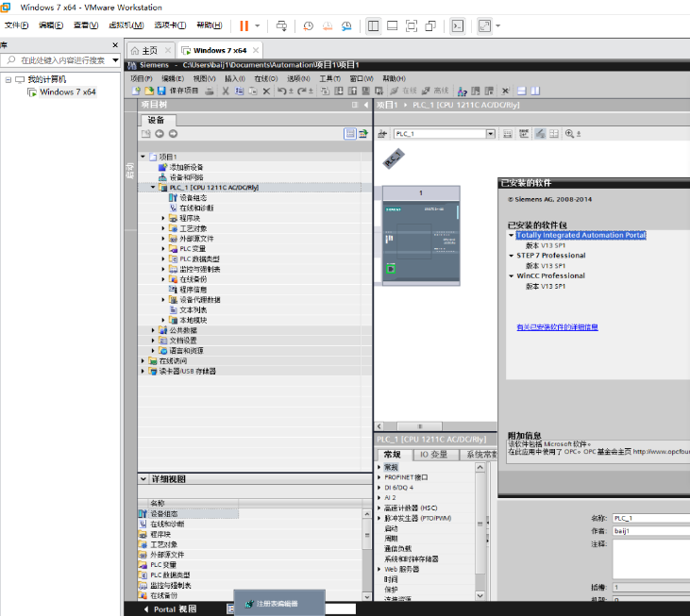
Task: Expand the 在线访问 node in project tree
Action: point(143,361)
